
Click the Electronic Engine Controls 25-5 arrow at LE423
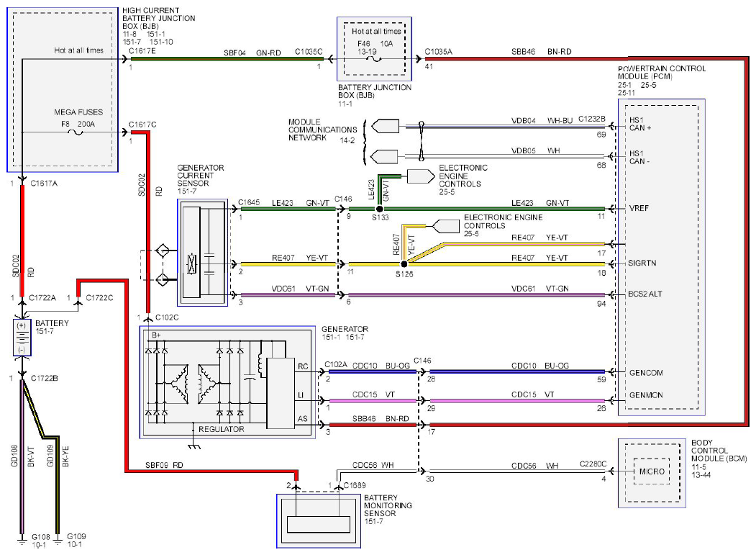click(421, 176)
